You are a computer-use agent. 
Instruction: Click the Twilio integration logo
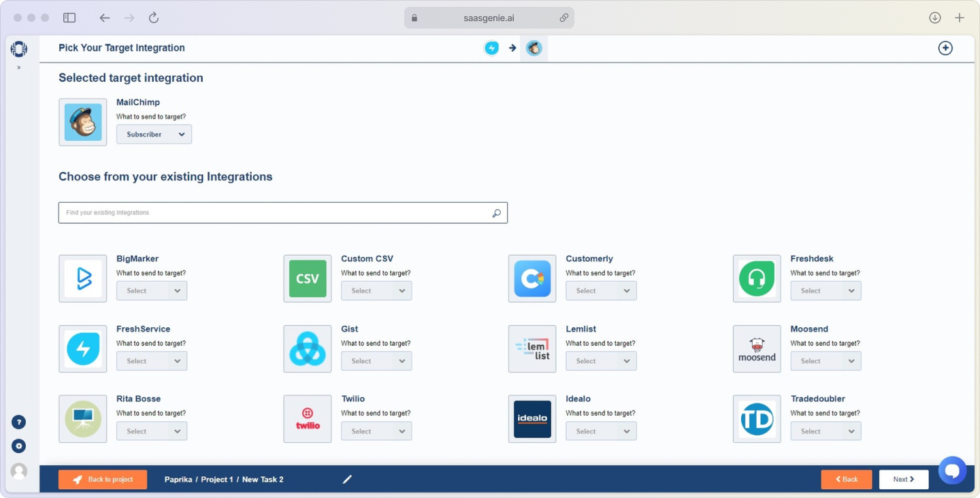tap(308, 419)
